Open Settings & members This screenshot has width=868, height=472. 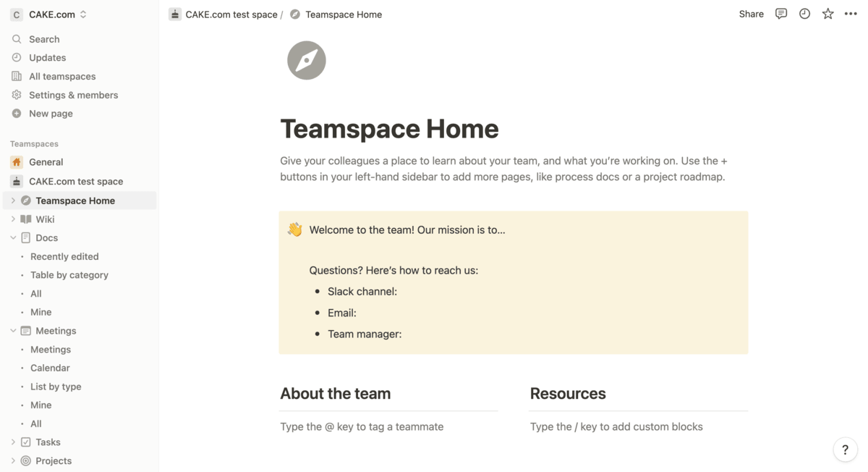tap(73, 95)
